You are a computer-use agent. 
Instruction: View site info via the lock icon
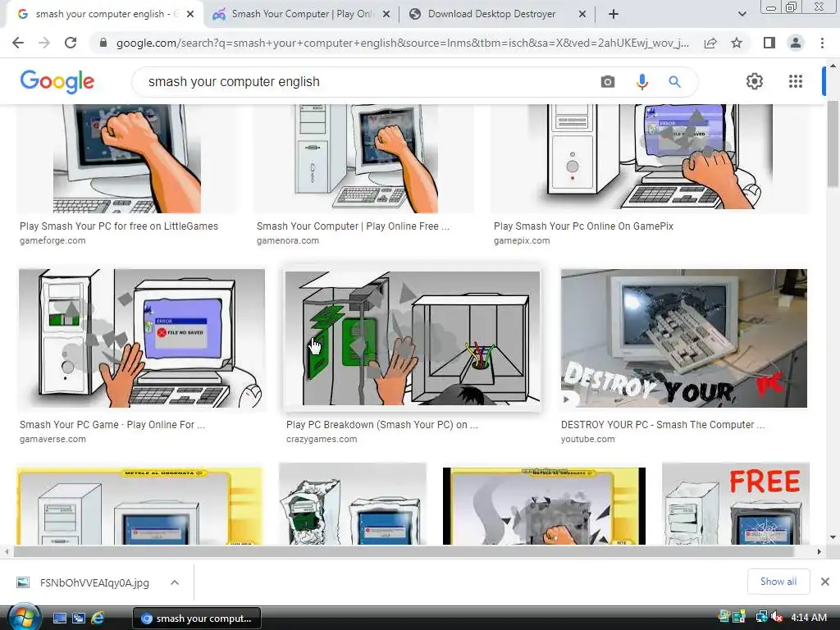tap(103, 43)
